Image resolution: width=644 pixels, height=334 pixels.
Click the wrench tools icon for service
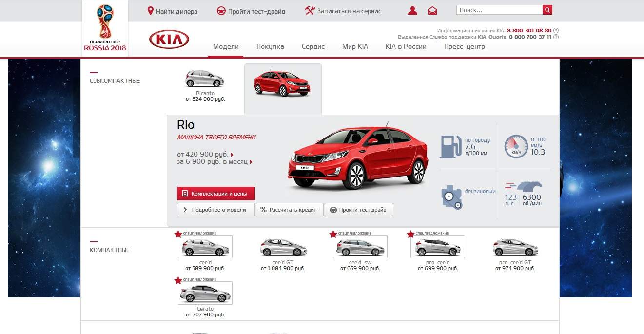click(309, 11)
